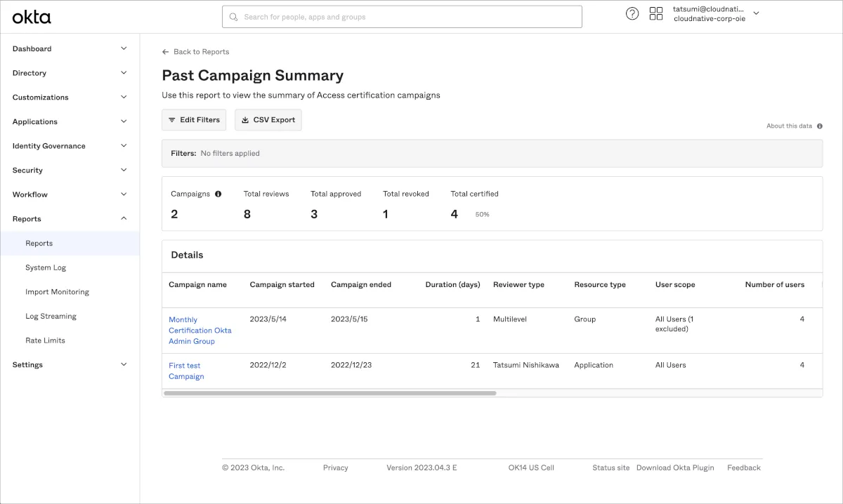This screenshot has width=843, height=504.
Task: Click the CSV Export button
Action: [x=268, y=120]
